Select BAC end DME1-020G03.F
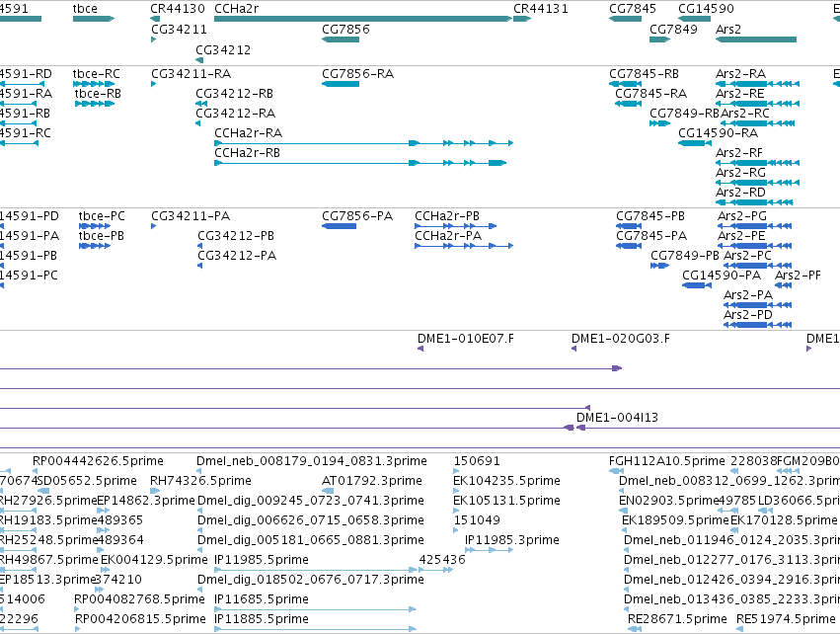Image resolution: width=840 pixels, height=634 pixels. pyautogui.click(x=620, y=339)
